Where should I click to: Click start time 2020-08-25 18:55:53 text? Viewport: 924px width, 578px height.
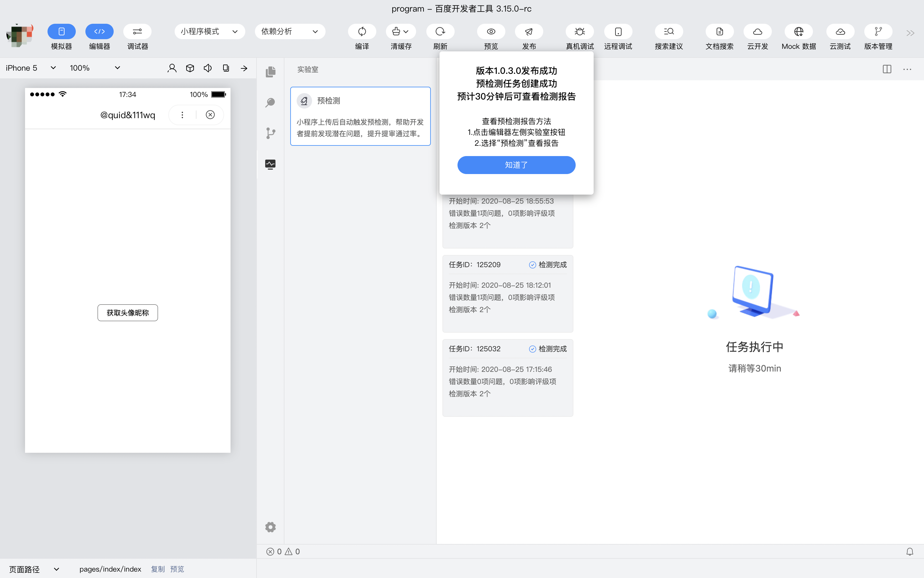point(501,201)
